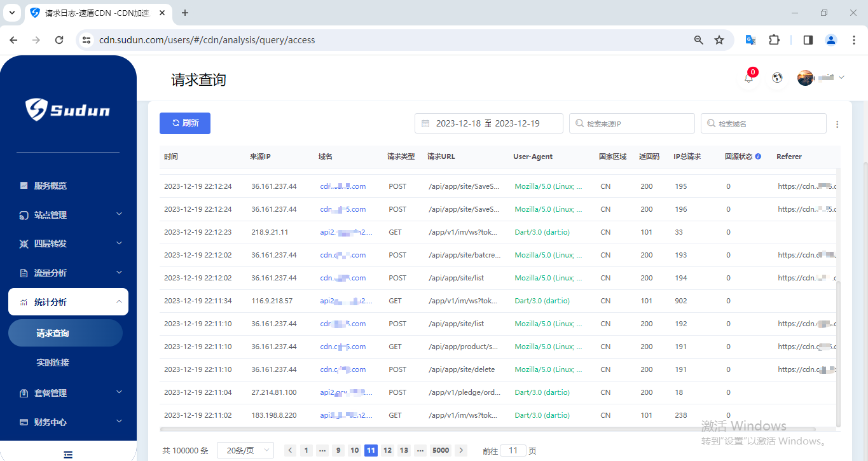Open the three-dot column settings menu

point(837,124)
